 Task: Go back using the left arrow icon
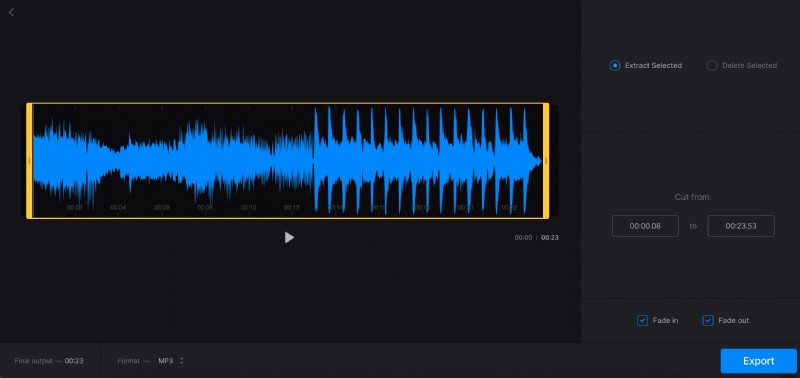(11, 12)
